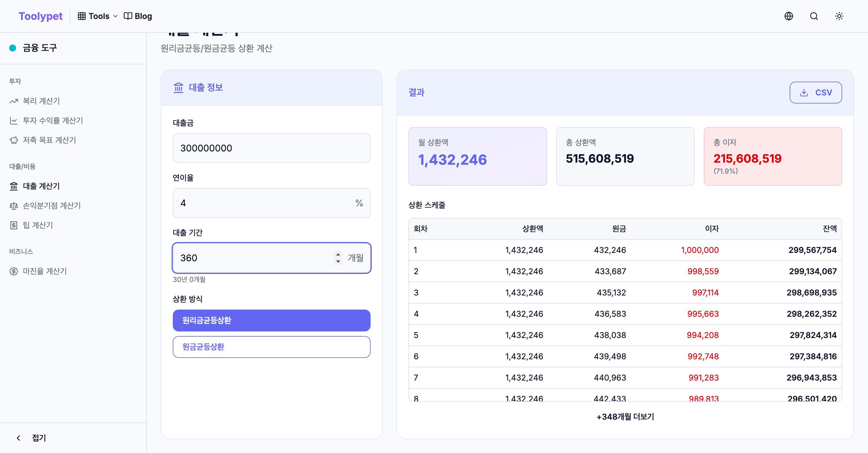Click the CSV download button
This screenshot has width=868, height=453.
click(x=815, y=93)
